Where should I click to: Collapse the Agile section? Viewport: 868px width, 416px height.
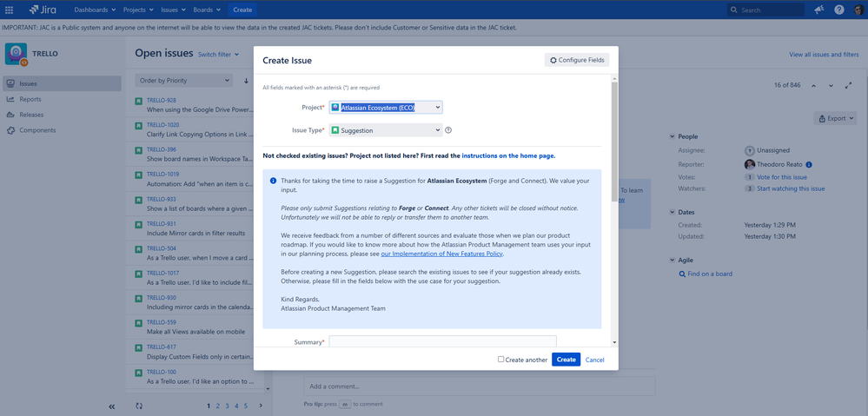point(673,260)
